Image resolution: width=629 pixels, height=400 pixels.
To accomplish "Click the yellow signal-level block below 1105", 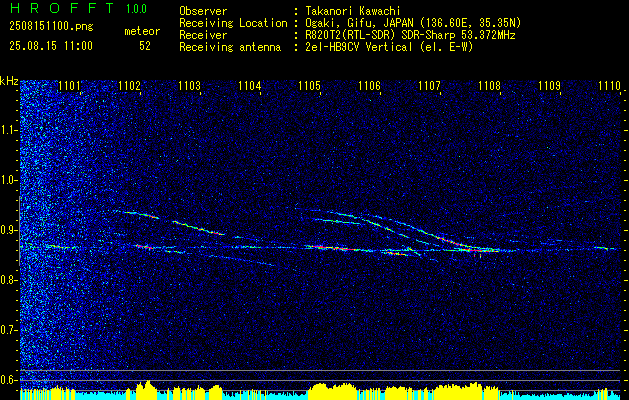I will tap(334, 391).
